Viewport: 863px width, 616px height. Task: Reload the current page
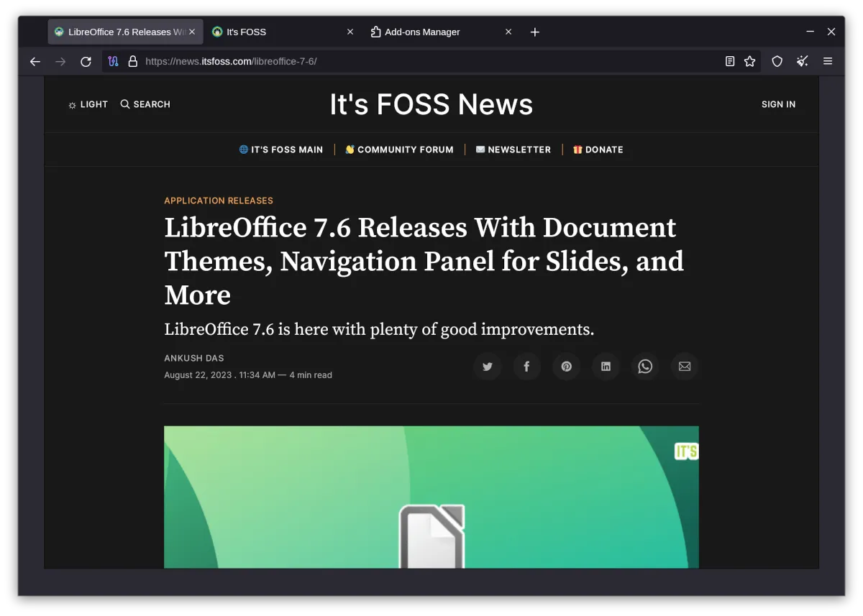click(x=86, y=62)
